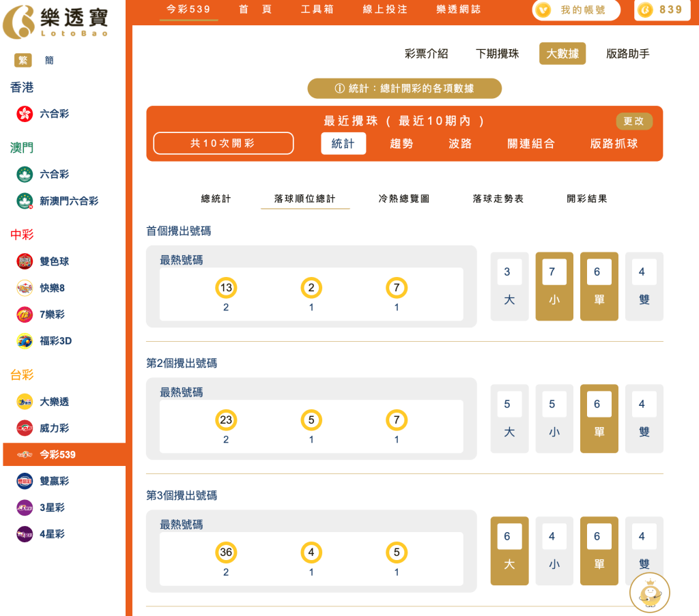Switch to the 下期攪珠 tab

(498, 53)
